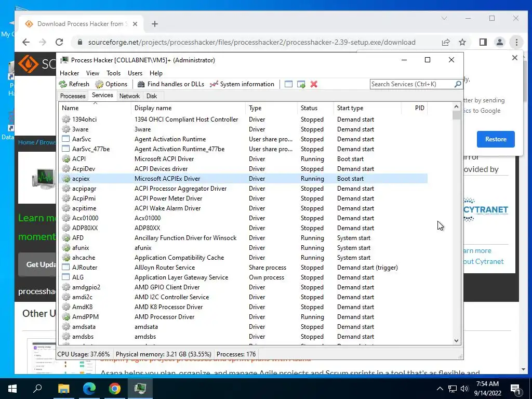Click Processes: 176 in status bar

point(236,354)
